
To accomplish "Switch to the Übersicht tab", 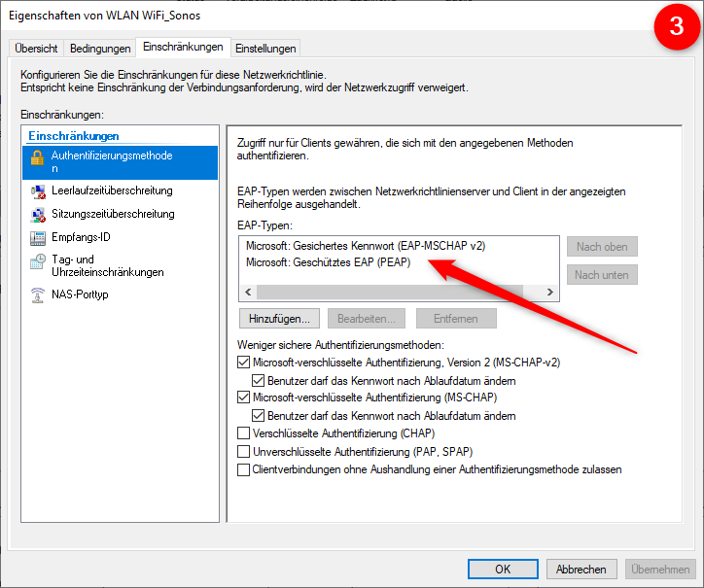I will pyautogui.click(x=36, y=49).
